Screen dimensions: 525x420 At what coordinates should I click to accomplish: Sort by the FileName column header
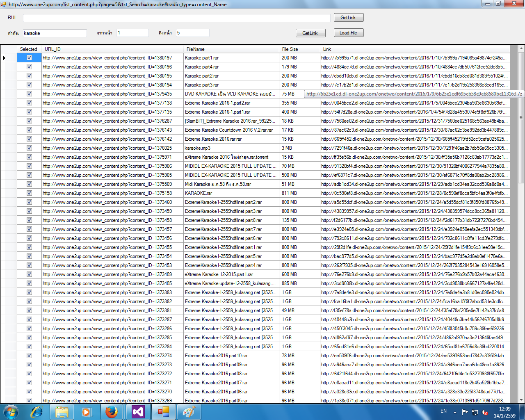click(x=231, y=49)
